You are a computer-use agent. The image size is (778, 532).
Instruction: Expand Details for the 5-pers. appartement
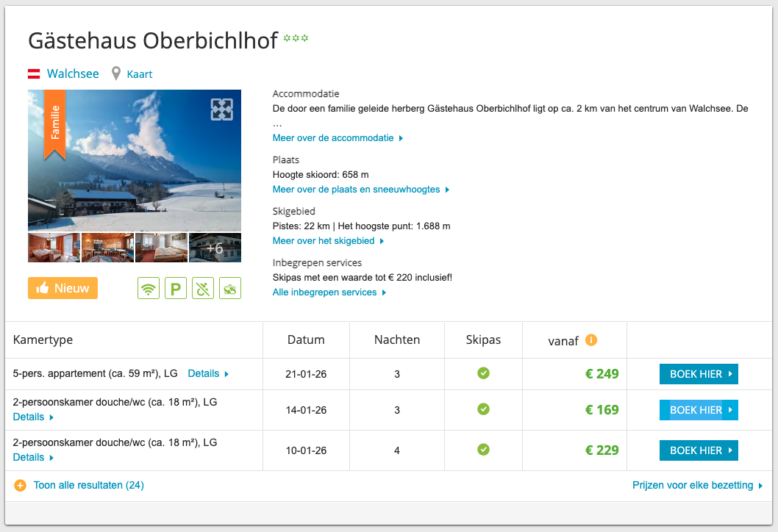208,373
